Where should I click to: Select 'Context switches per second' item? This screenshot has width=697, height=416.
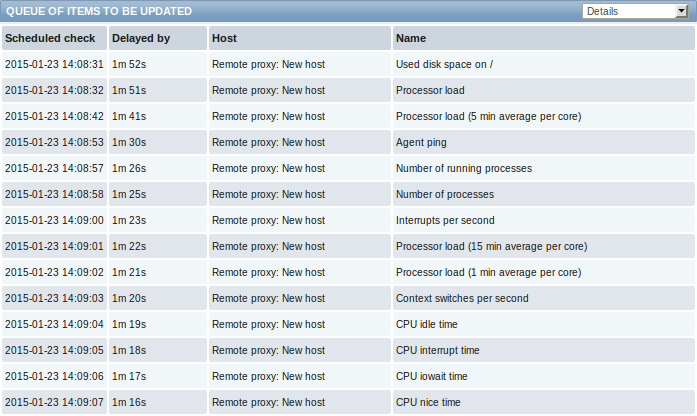pos(462,298)
